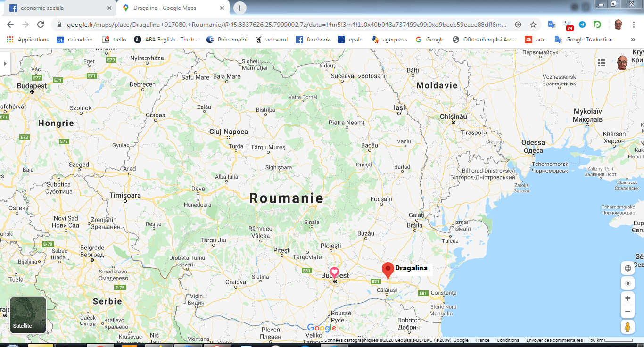The image size is (644, 347).
Task: Click the Zoom out minus button
Action: click(x=627, y=312)
